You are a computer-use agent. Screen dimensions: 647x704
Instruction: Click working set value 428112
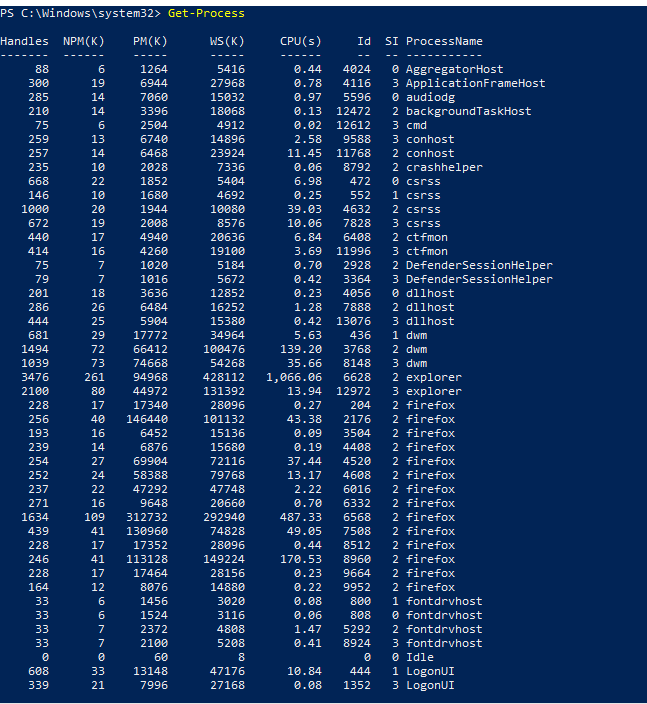[x=224, y=377]
